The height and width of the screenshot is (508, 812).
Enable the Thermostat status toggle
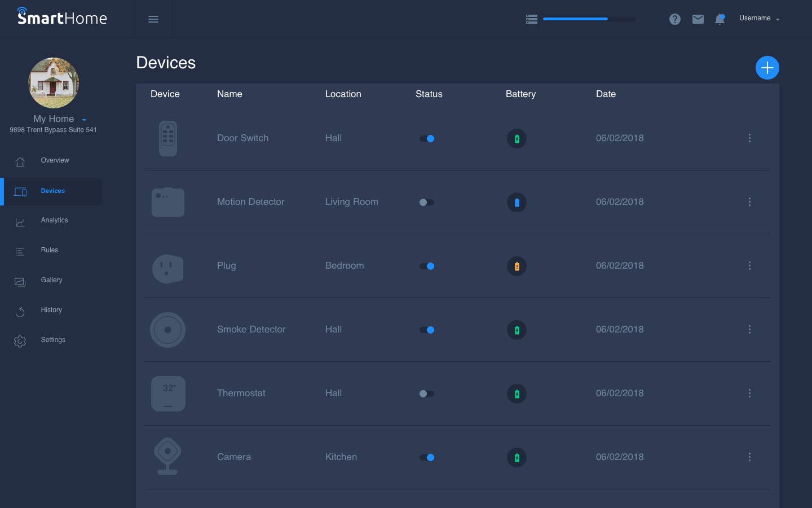coord(427,393)
